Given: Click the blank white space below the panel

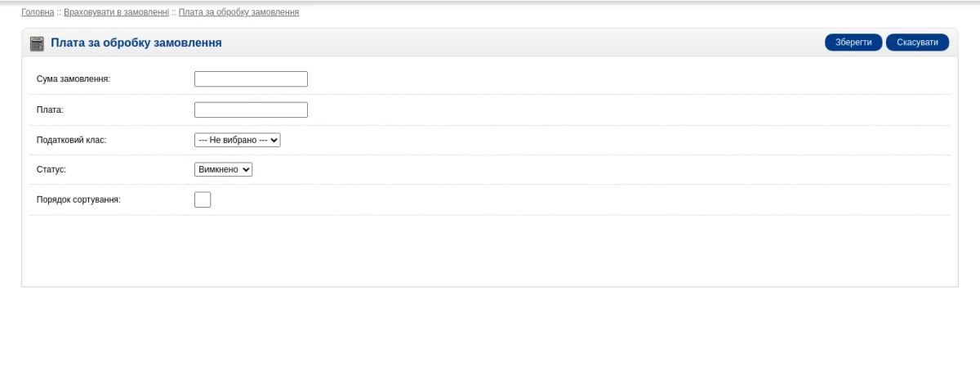Looking at the screenshot, I should tap(490, 338).
